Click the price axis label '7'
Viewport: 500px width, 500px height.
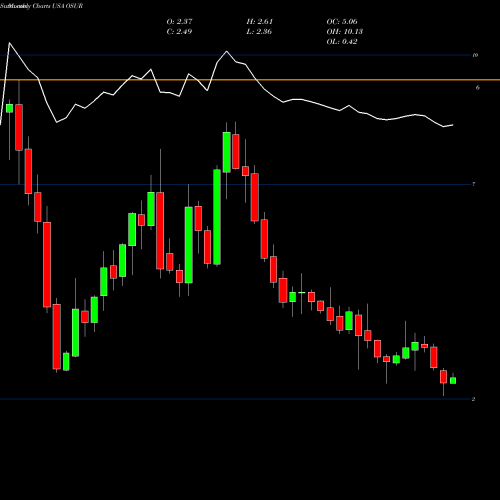pyautogui.click(x=473, y=184)
